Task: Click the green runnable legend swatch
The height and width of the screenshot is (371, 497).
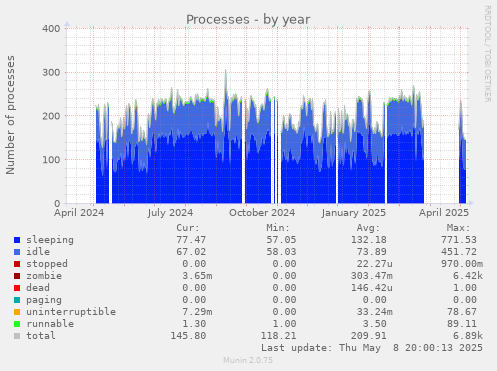Action: coord(17,324)
